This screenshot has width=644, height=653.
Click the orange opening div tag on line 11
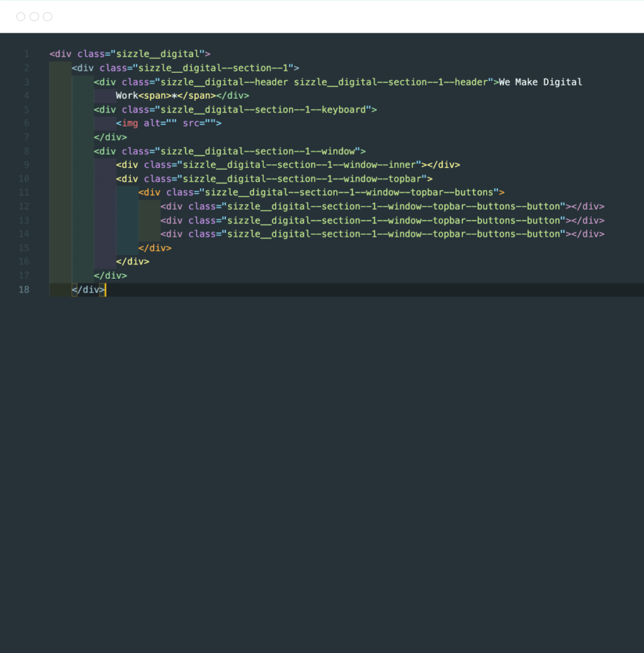pyautogui.click(x=149, y=193)
